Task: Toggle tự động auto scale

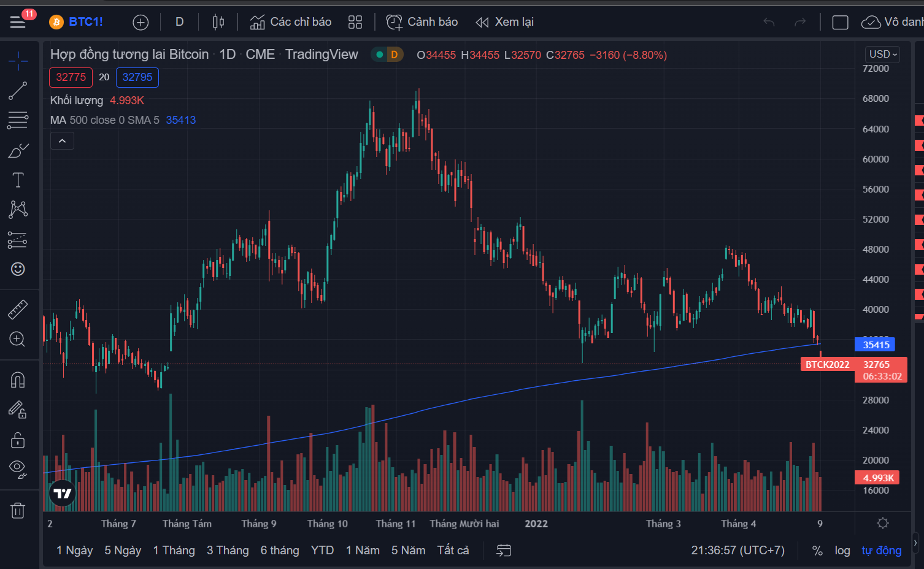Action: tap(882, 551)
